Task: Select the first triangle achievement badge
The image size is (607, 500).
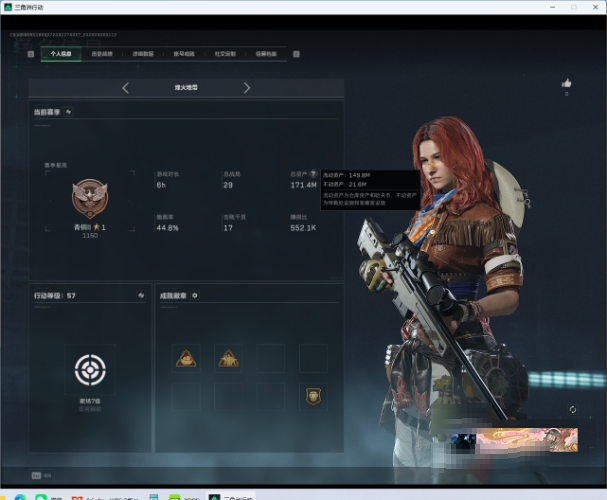Action: (x=186, y=358)
